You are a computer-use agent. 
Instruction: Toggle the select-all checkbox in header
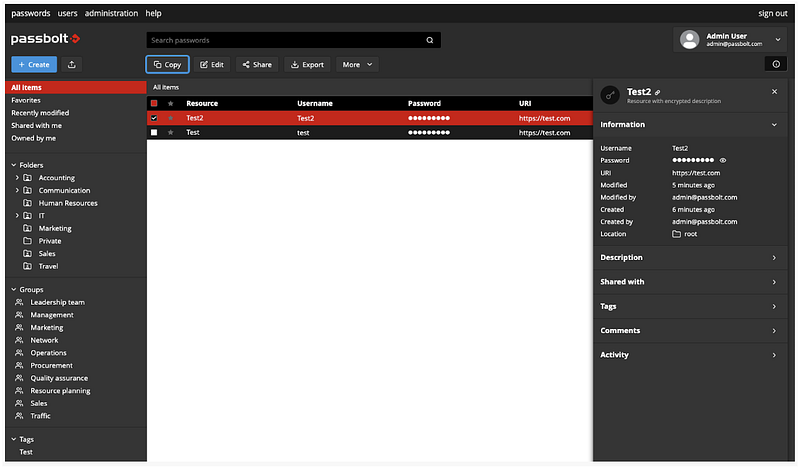pyautogui.click(x=154, y=103)
